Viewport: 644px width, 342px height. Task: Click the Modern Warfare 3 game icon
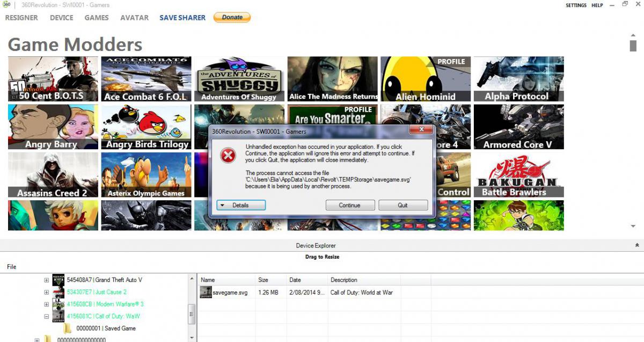58,304
